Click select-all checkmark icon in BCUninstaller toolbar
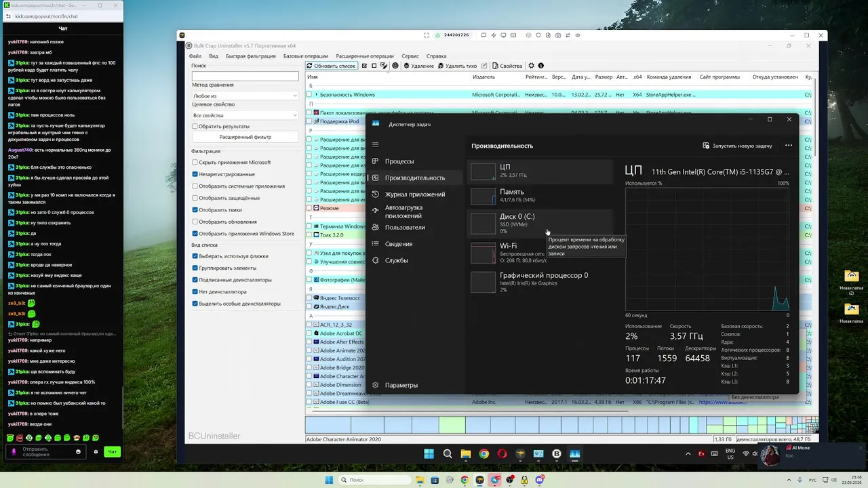 pos(365,66)
